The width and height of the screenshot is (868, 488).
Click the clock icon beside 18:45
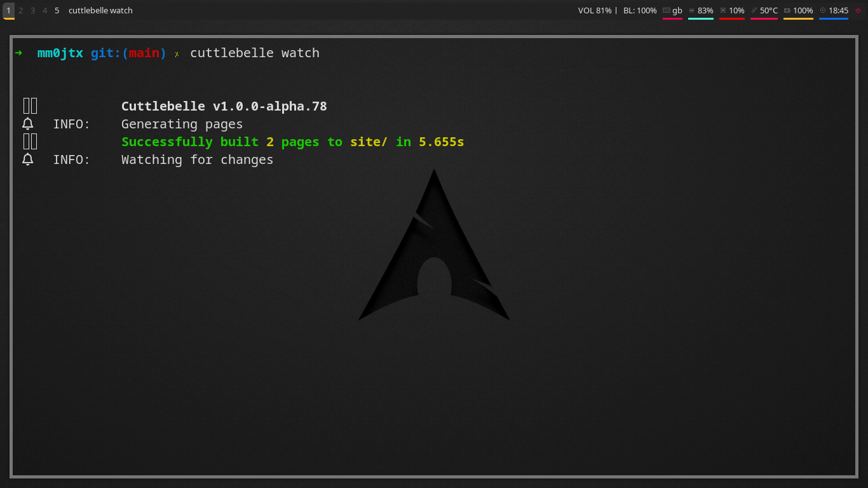pyautogui.click(x=823, y=10)
